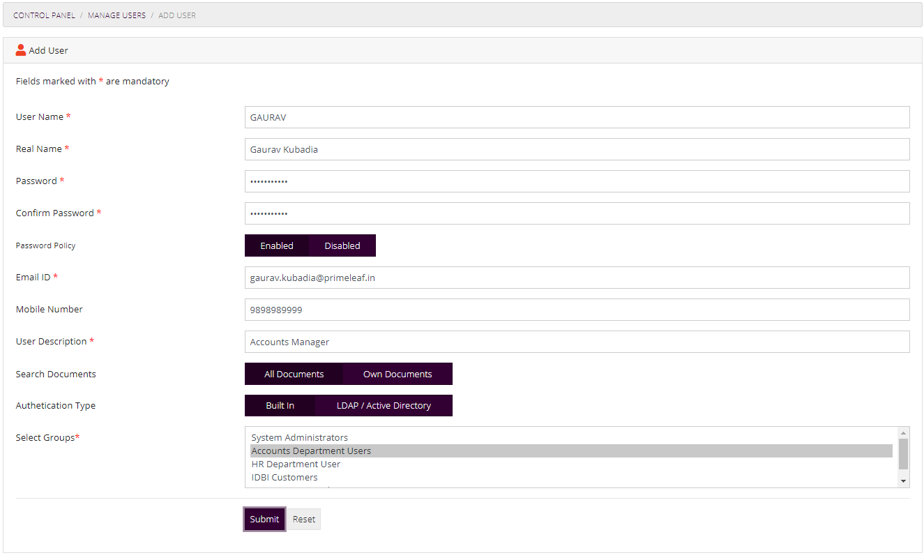Click the groups list scrollbar down arrow
Image resolution: width=924 pixels, height=560 pixels.
(x=904, y=480)
